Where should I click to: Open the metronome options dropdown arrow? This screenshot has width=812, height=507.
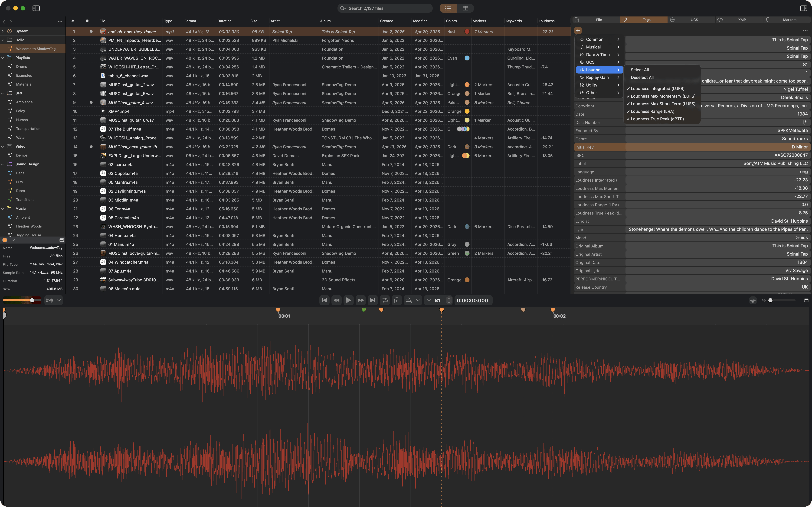click(x=418, y=300)
